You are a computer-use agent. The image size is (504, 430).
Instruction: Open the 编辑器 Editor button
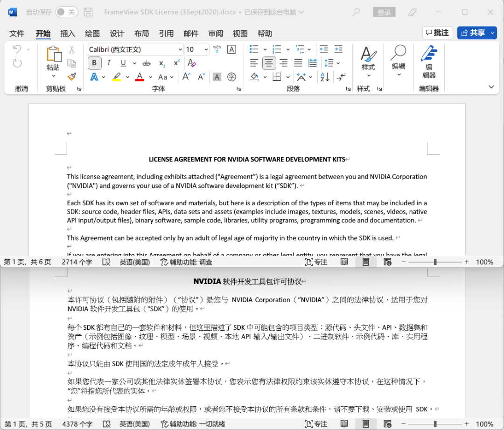pyautogui.click(x=429, y=62)
